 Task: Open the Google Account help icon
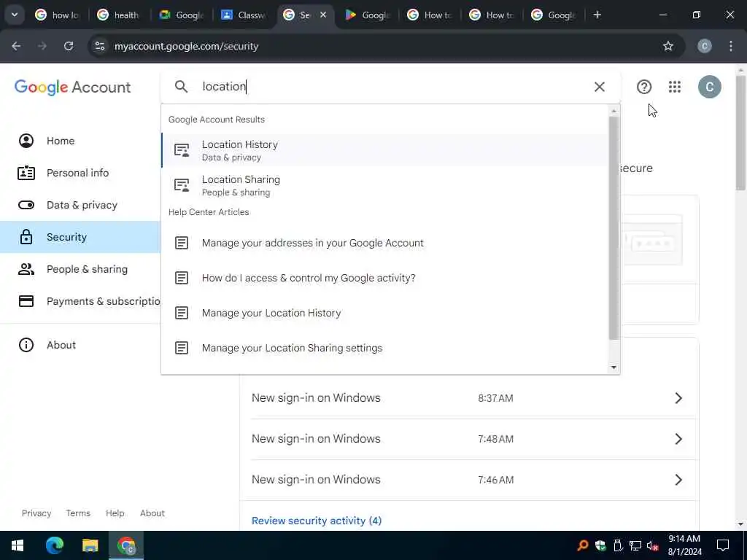point(644,87)
